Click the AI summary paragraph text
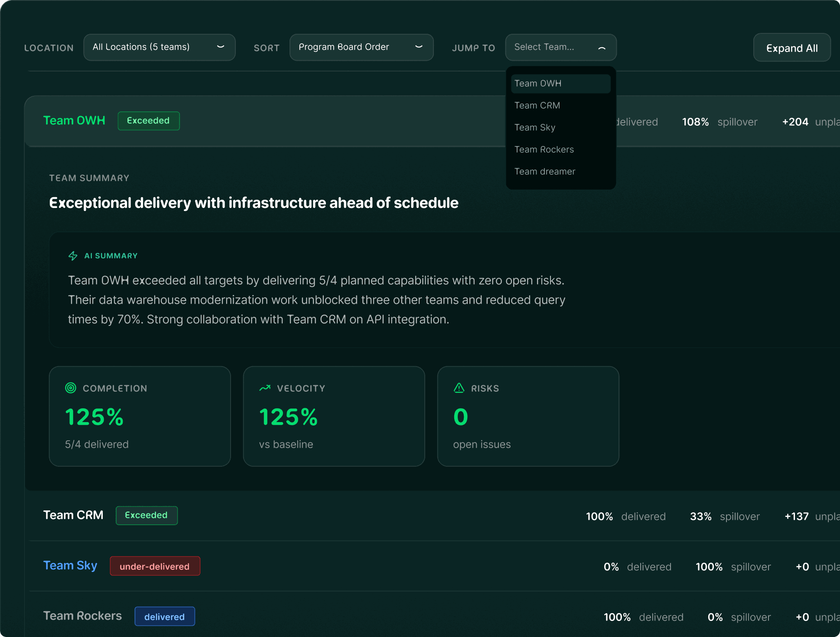The width and height of the screenshot is (840, 637). pos(316,300)
